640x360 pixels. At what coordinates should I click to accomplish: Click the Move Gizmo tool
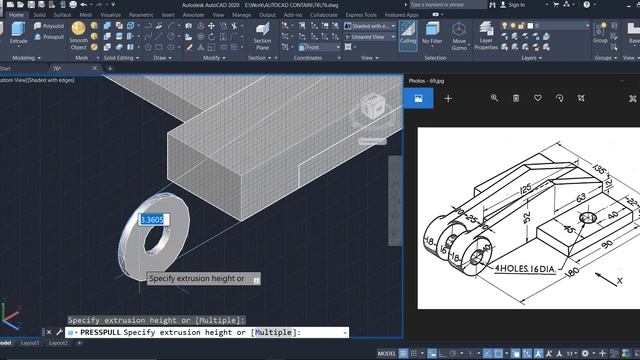tap(459, 36)
